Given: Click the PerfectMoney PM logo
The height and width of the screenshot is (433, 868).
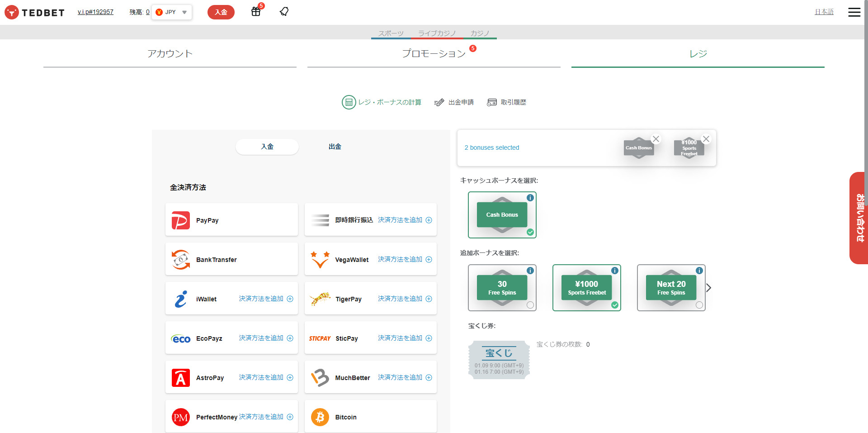Looking at the screenshot, I should pyautogui.click(x=180, y=417).
